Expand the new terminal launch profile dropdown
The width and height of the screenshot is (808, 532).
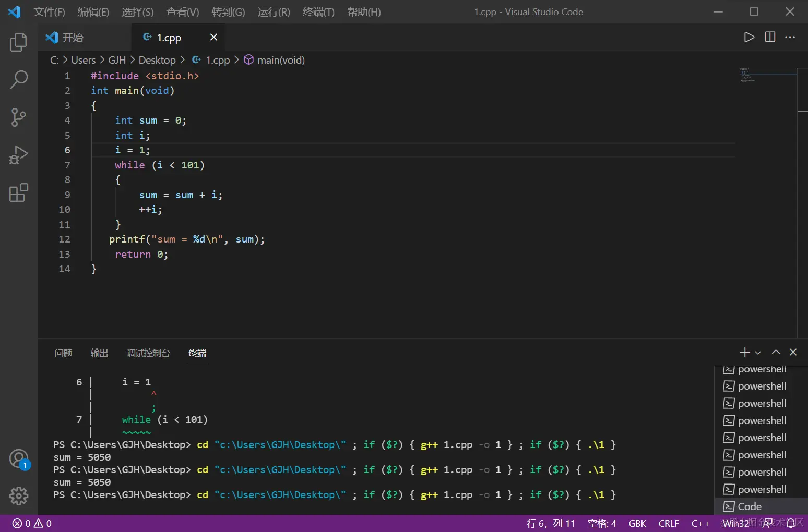coord(758,353)
